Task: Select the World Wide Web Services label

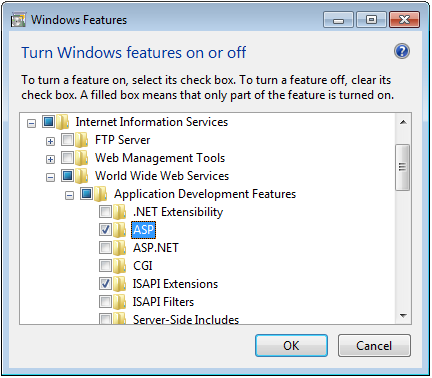Action: pyautogui.click(x=162, y=176)
